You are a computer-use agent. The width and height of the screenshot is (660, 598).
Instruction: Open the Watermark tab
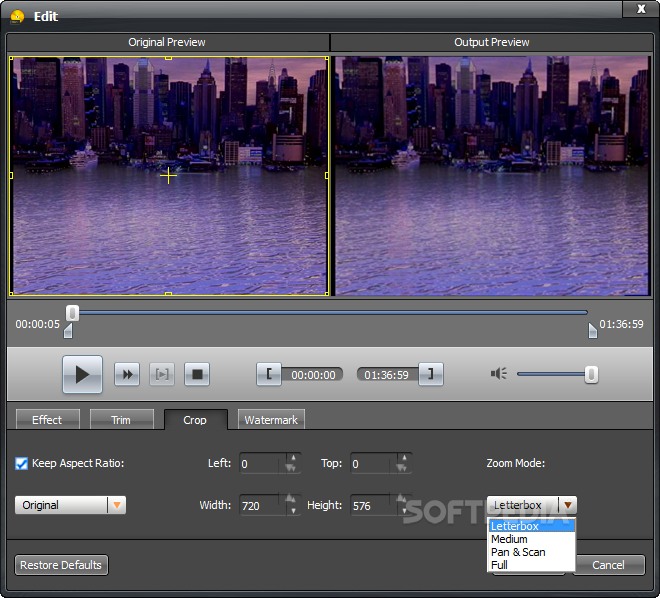coord(271,420)
